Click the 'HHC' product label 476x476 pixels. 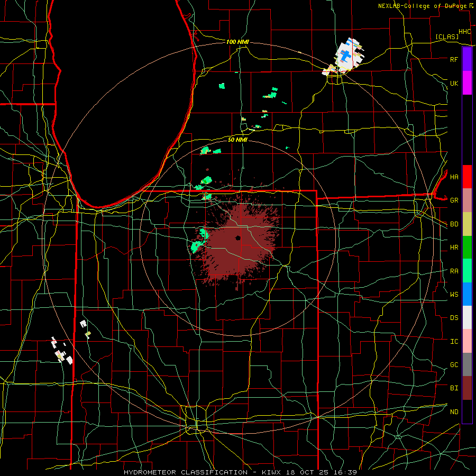click(x=464, y=32)
